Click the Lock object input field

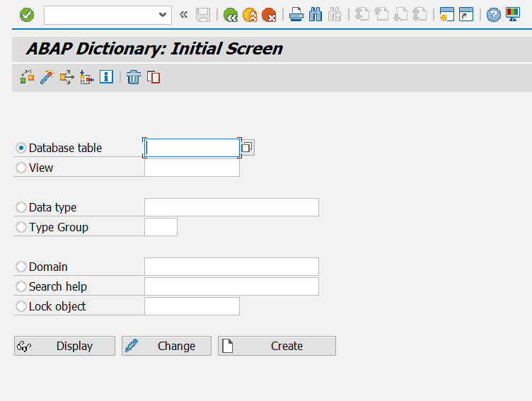coord(192,306)
